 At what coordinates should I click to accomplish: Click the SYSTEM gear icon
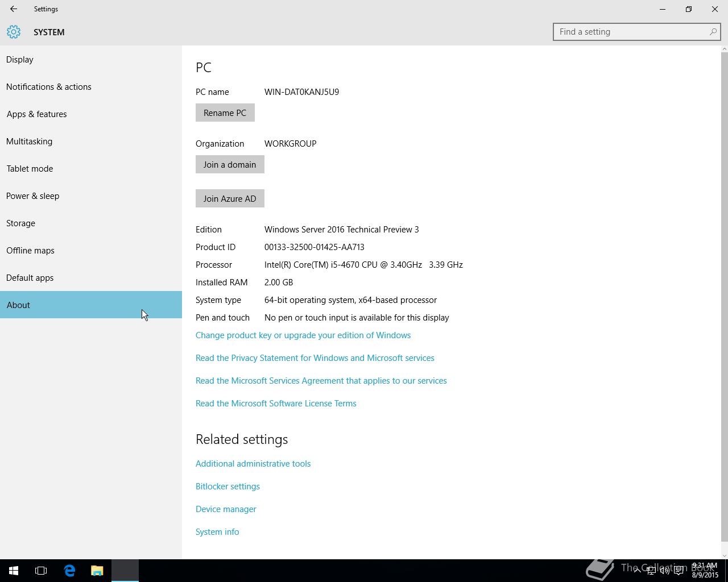pyautogui.click(x=14, y=32)
